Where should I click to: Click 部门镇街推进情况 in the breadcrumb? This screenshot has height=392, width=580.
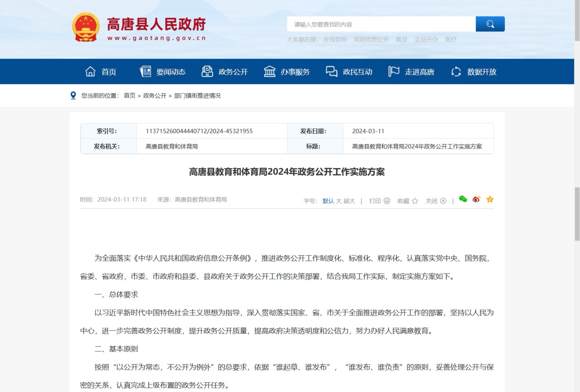[197, 96]
